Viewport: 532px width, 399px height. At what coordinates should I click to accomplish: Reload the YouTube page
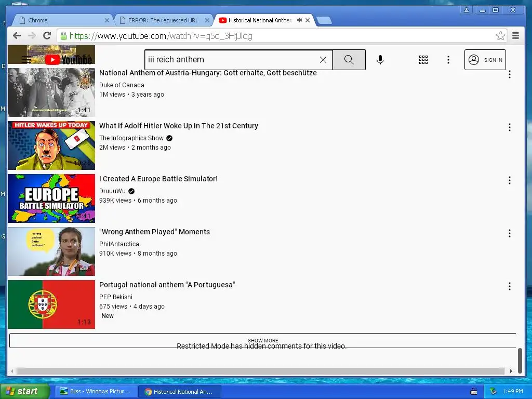pos(47,36)
